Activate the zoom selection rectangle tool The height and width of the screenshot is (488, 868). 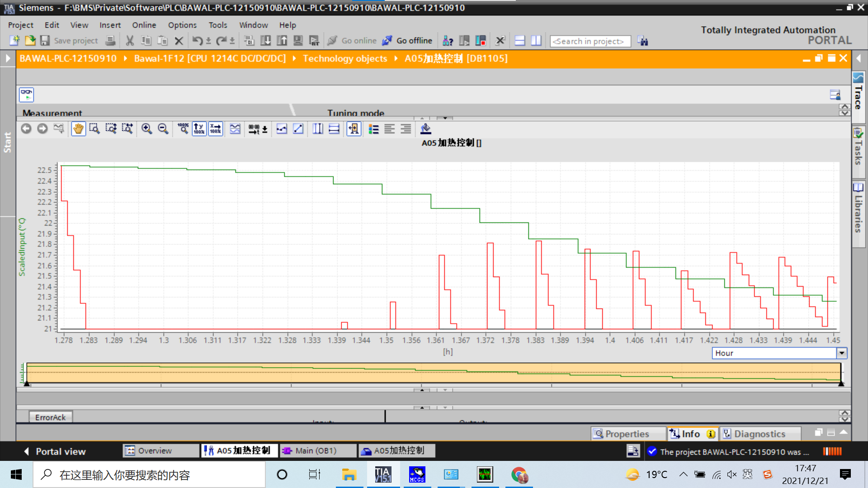click(94, 129)
